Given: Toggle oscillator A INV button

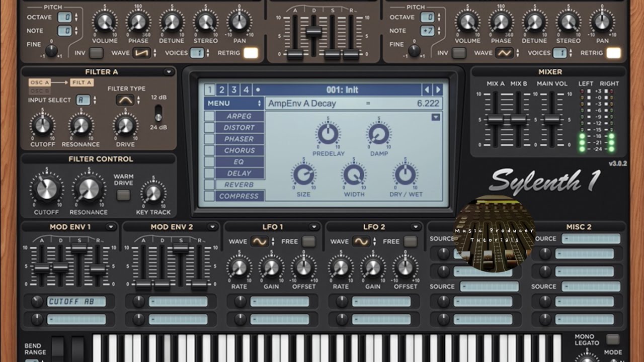Looking at the screenshot, I should pyautogui.click(x=96, y=53).
